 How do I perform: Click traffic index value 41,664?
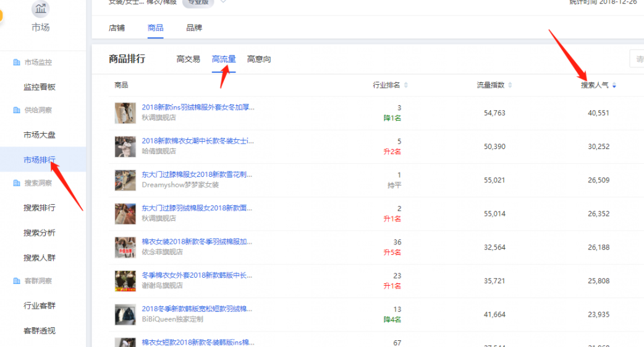[x=494, y=314]
